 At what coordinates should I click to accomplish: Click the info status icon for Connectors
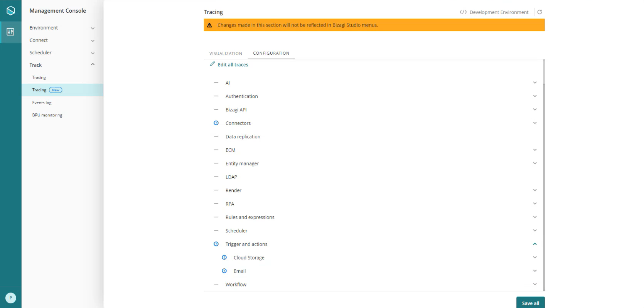tap(216, 123)
